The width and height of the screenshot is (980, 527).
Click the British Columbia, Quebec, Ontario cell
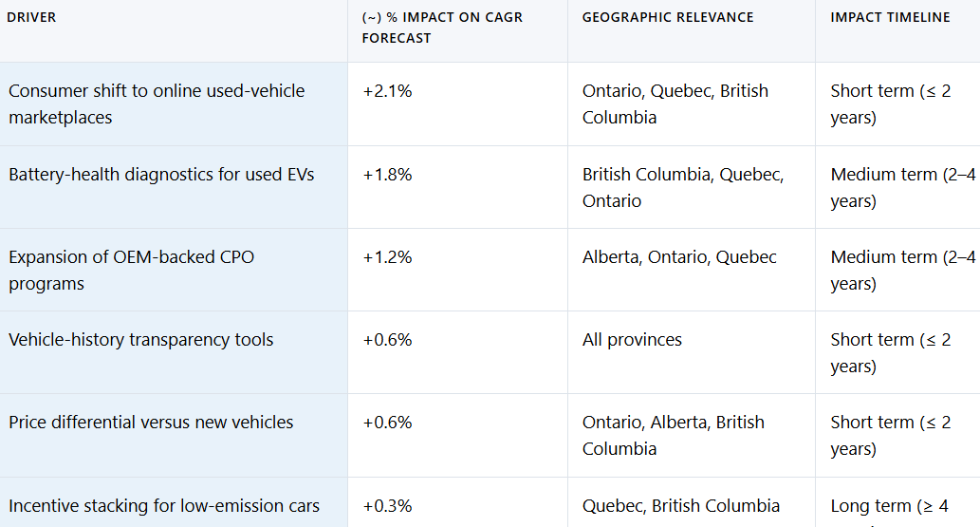coord(682,187)
